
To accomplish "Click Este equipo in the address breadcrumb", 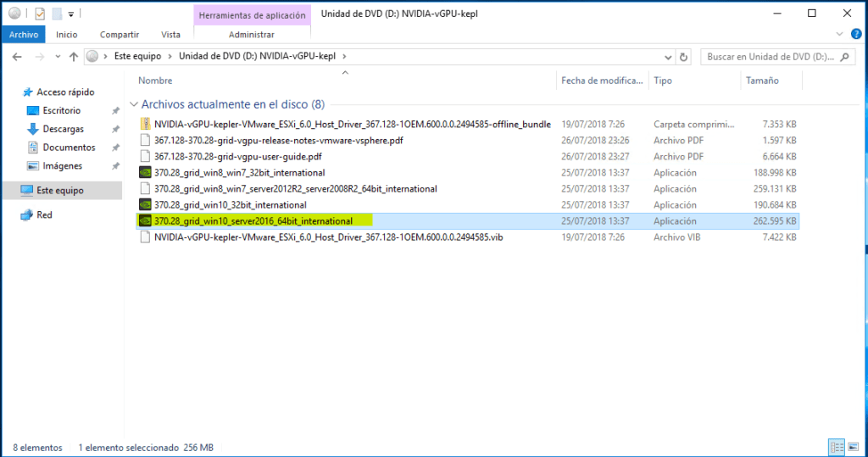I will (137, 56).
